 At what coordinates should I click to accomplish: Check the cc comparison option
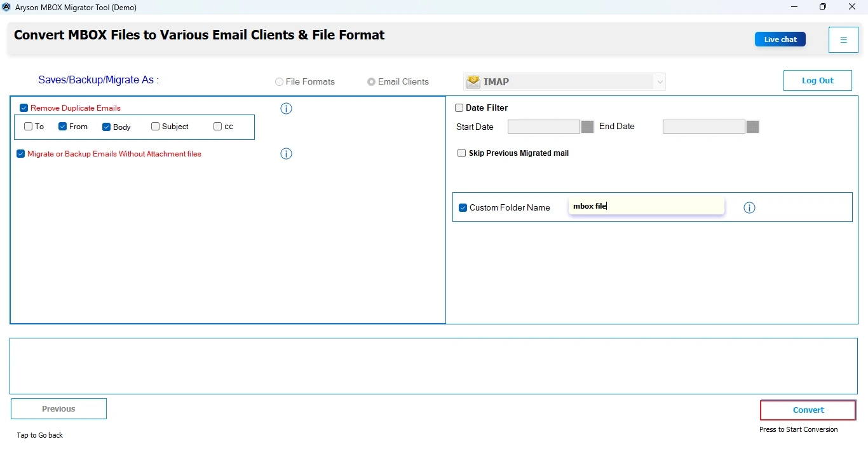click(218, 127)
